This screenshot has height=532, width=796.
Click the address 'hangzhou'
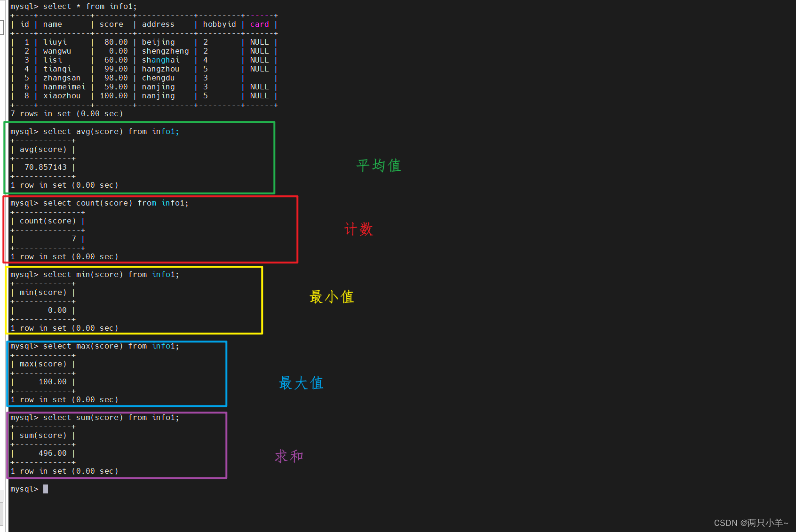[x=160, y=69]
